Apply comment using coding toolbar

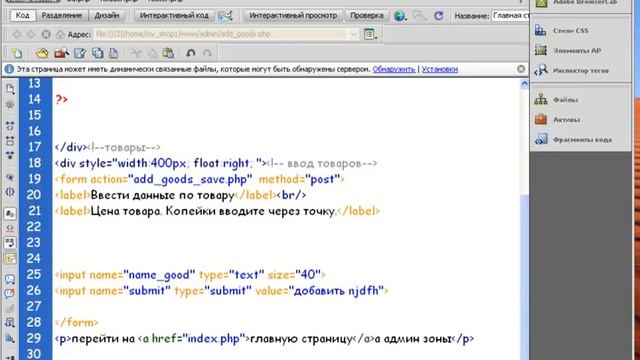pos(10,279)
